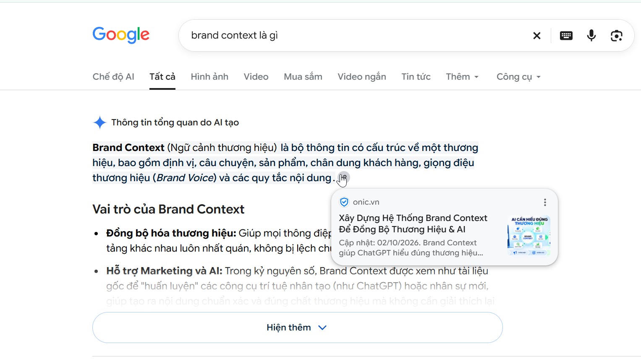Image resolution: width=641 pixels, height=364 pixels.
Task: Click the source link icon after 'nội dung'
Action: coord(343,178)
